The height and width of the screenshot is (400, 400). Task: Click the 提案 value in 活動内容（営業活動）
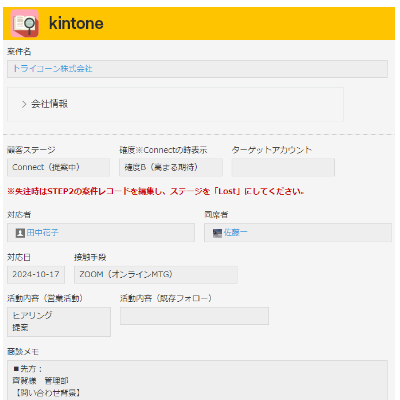point(20,328)
